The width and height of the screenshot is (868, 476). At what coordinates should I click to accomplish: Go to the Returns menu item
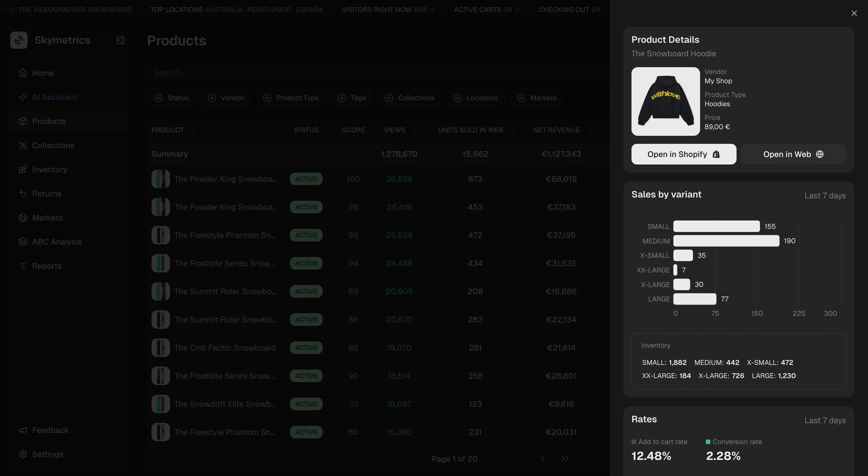pyautogui.click(x=46, y=194)
